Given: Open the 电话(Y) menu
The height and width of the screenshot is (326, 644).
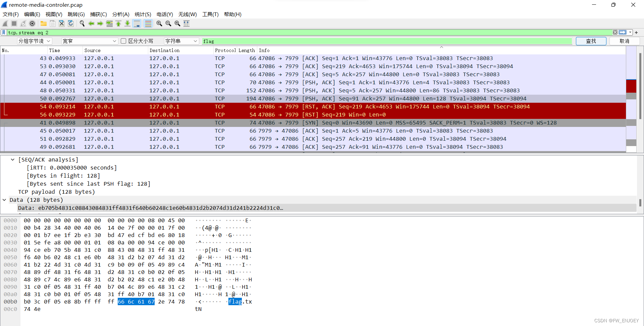Looking at the screenshot, I should click(165, 14).
